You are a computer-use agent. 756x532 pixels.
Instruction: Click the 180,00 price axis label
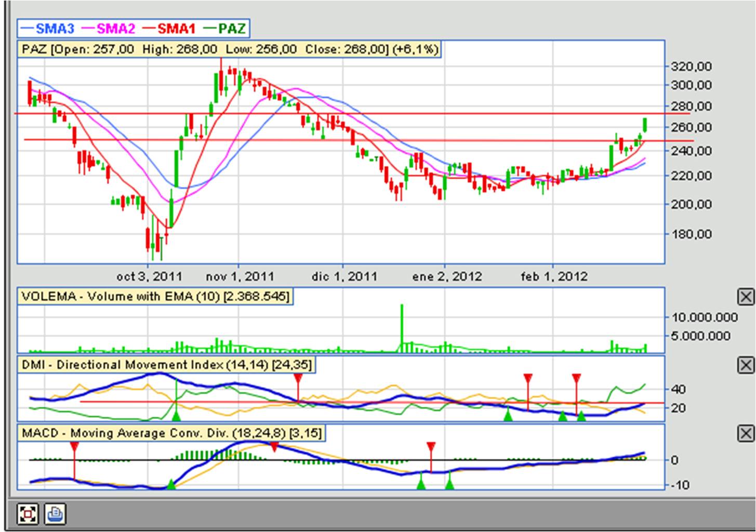(692, 234)
